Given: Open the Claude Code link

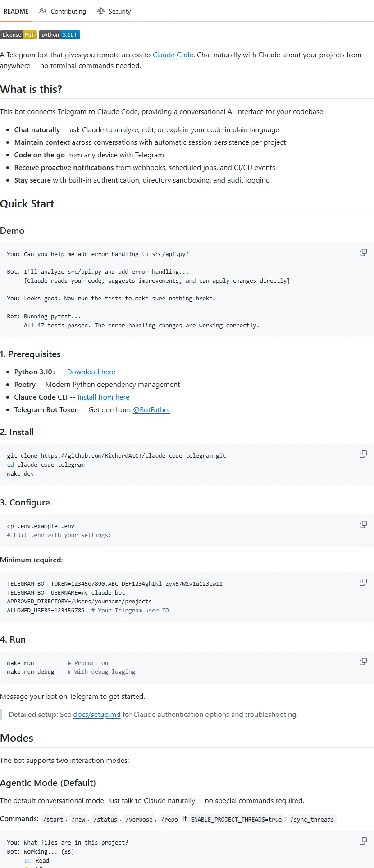Looking at the screenshot, I should (x=173, y=55).
